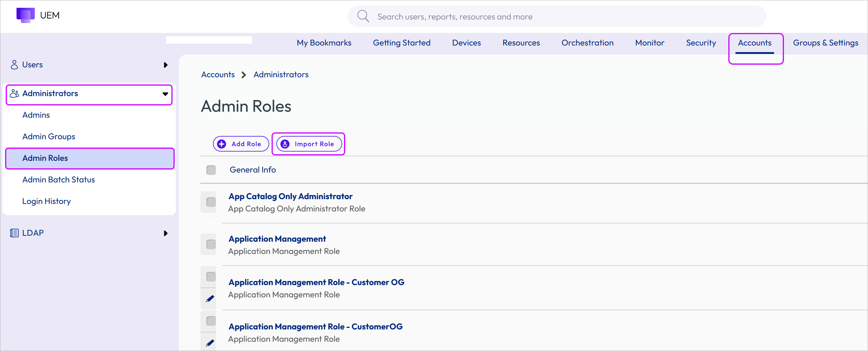Go to Accounts breadcrumb link

[x=218, y=75]
